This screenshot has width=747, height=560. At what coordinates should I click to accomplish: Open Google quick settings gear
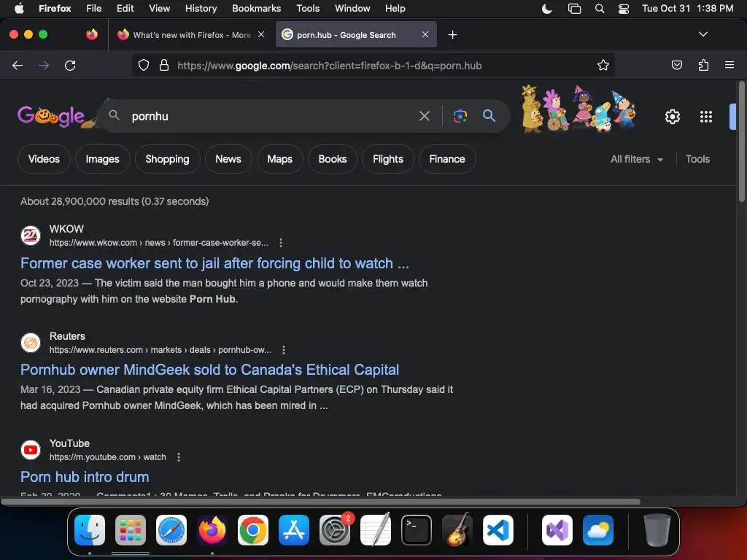pos(672,116)
